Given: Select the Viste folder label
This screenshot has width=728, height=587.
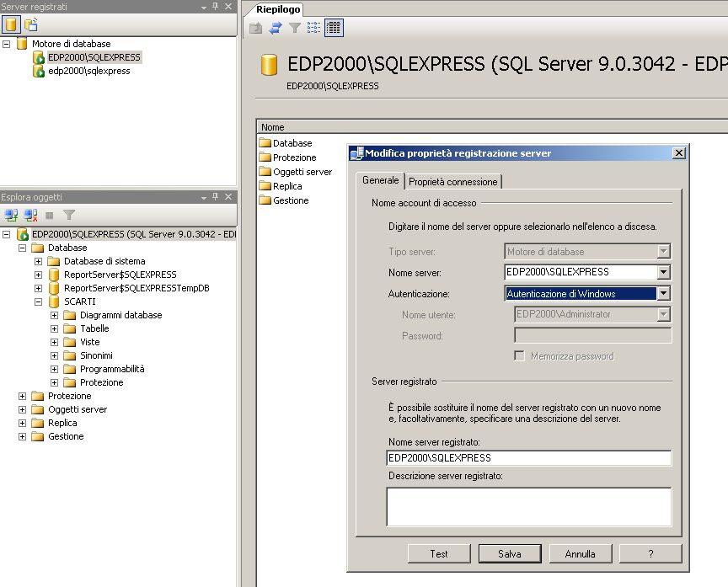Looking at the screenshot, I should click(x=89, y=342).
